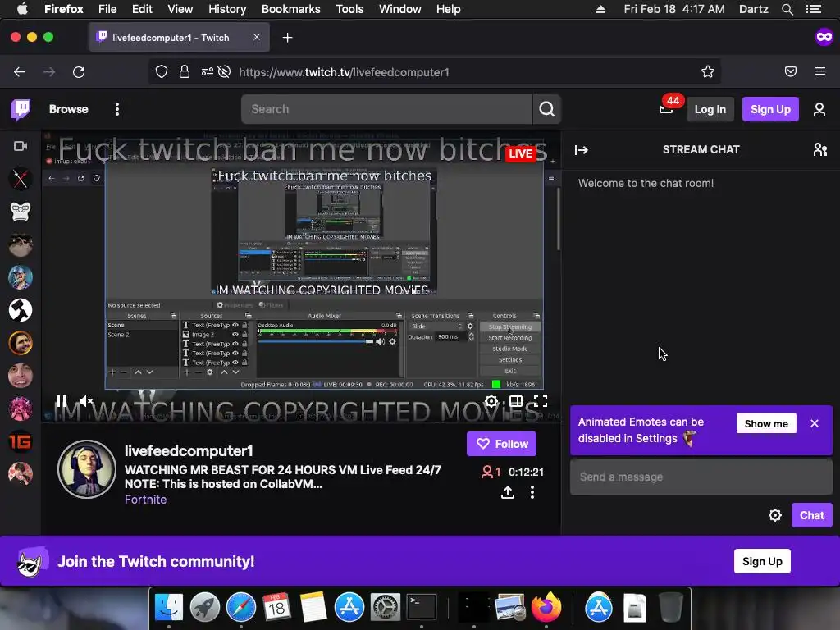Click the Follow button
Screen dimensions: 840x630
click(x=501, y=444)
